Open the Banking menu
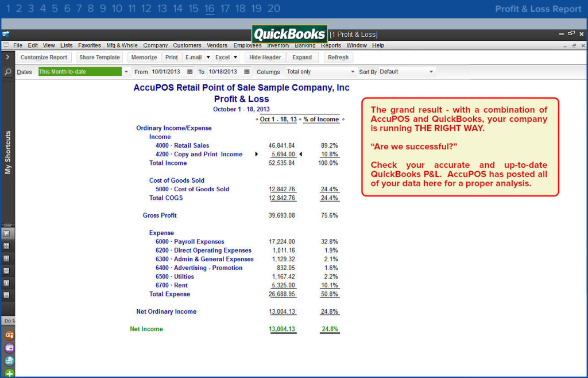Image resolution: width=588 pixels, height=378 pixels. (305, 45)
